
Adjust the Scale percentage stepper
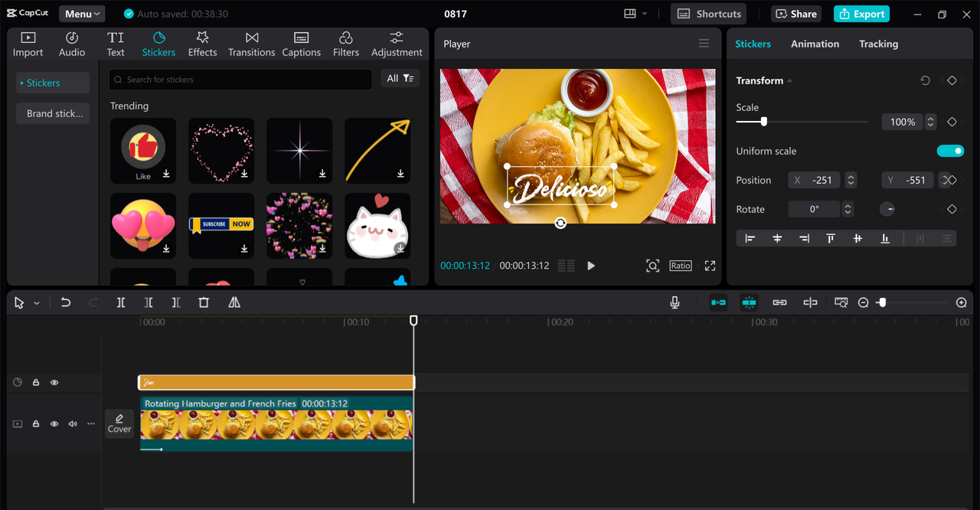coord(930,122)
